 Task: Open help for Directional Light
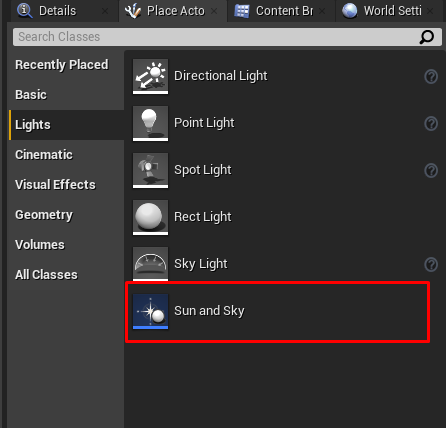click(431, 77)
